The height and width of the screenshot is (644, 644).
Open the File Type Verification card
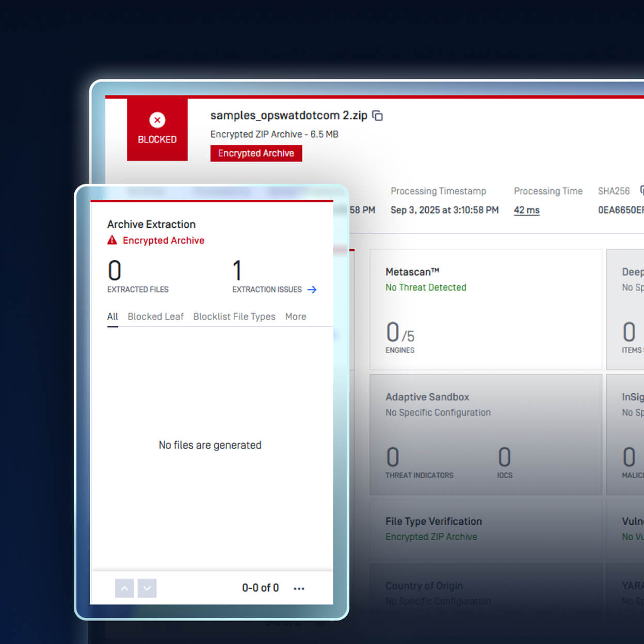486,529
